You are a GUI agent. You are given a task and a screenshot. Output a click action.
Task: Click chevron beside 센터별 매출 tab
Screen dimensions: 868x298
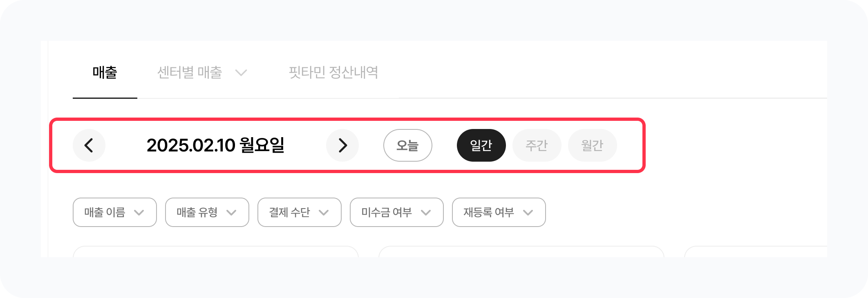(x=241, y=73)
